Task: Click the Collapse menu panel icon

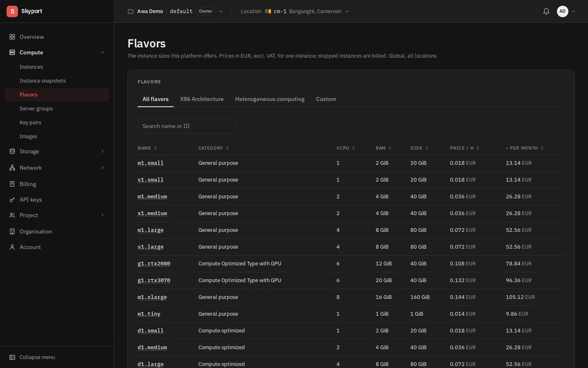Action: (12, 357)
